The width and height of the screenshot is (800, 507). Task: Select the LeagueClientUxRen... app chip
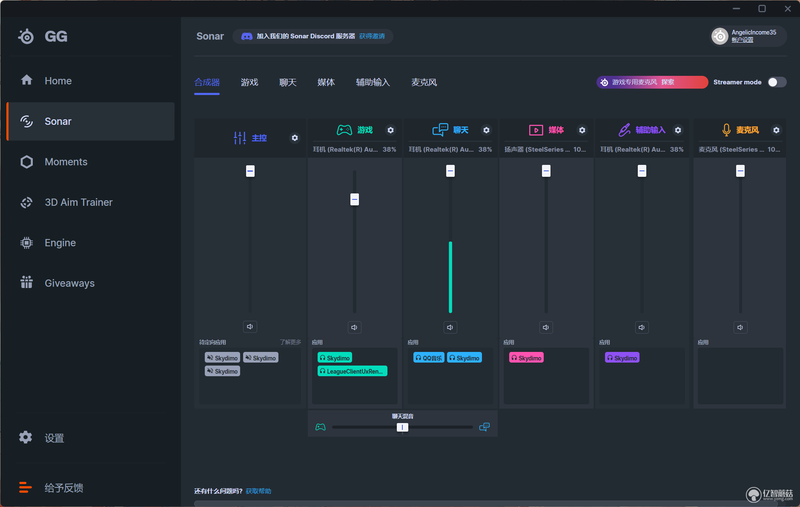(352, 371)
